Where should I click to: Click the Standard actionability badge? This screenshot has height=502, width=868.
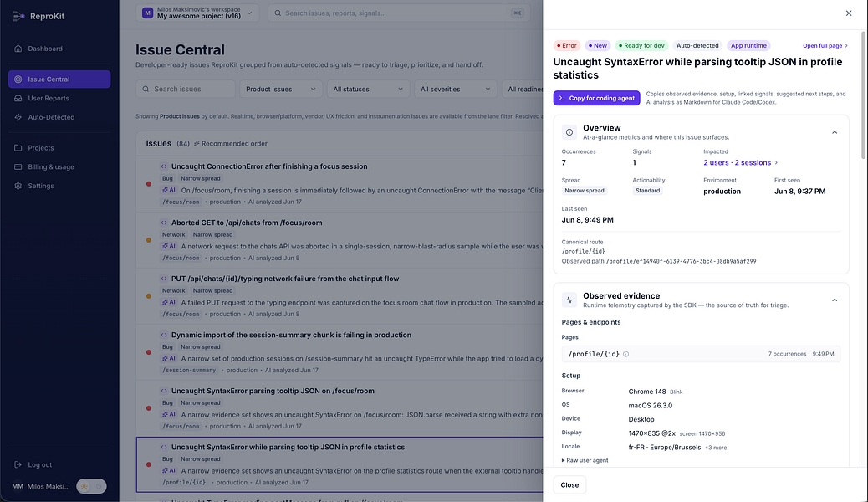tap(648, 191)
